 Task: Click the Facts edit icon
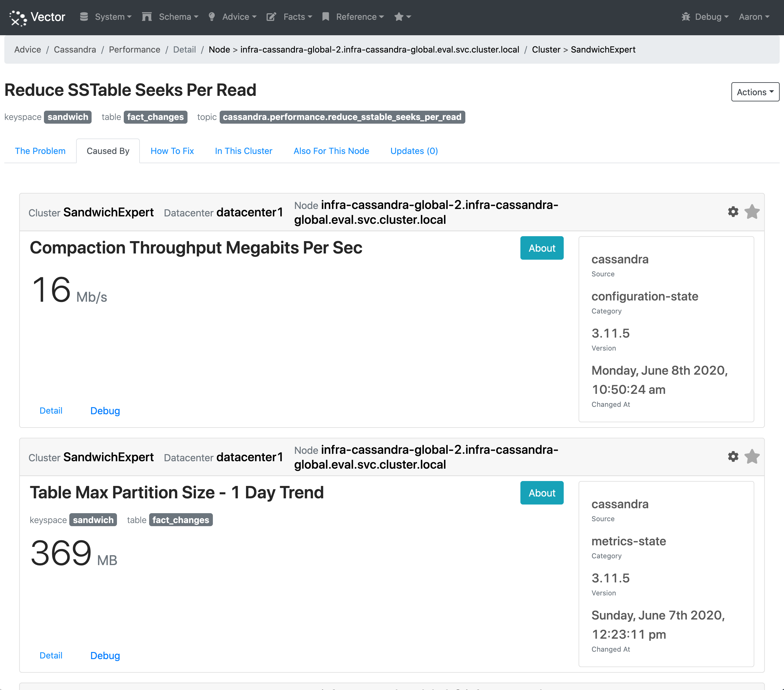click(x=271, y=17)
